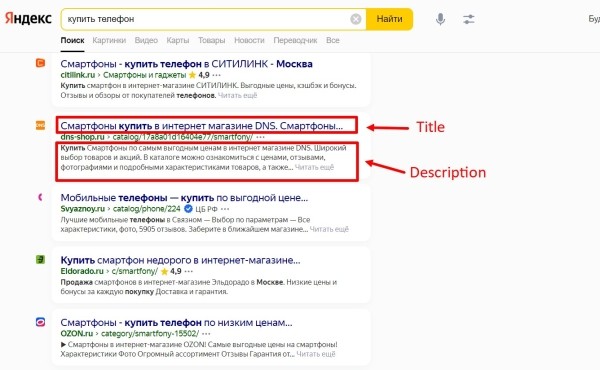The width and height of the screenshot is (600, 370).
Task: Start voice search with the microphone icon
Action: tap(440, 19)
